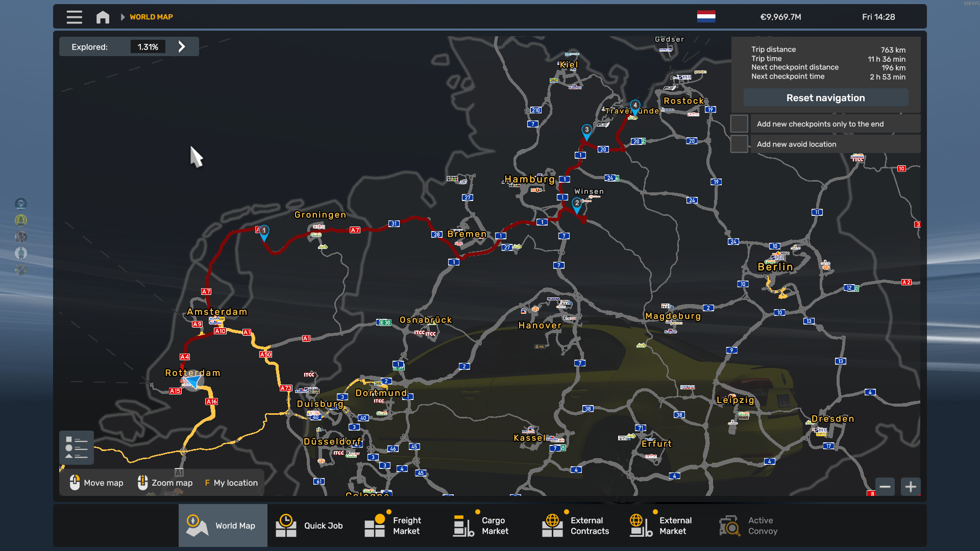The height and width of the screenshot is (551, 980).
Task: Open the Freight Market tab
Action: pos(400,525)
